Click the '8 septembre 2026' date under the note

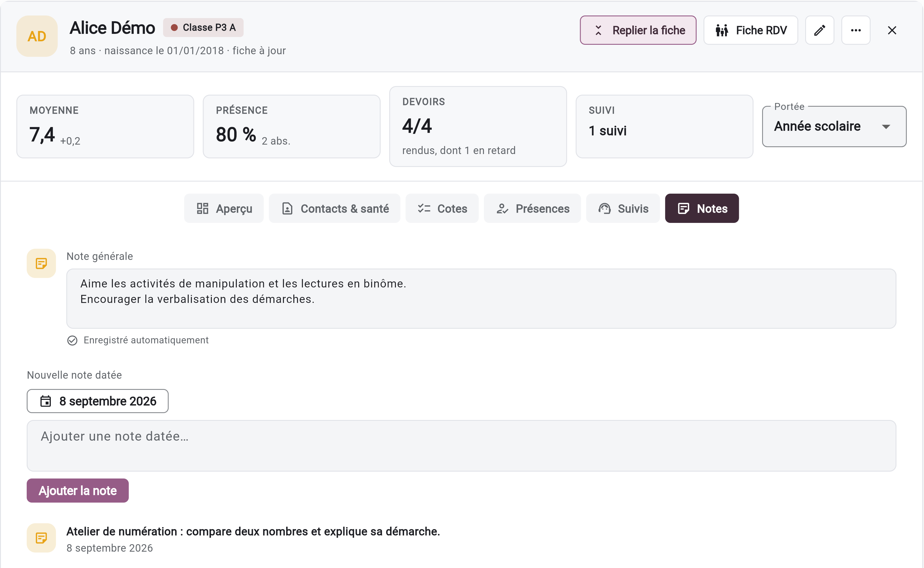tap(110, 548)
